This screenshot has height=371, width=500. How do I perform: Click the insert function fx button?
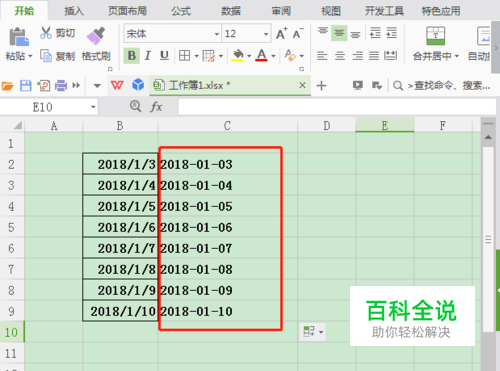click(156, 107)
